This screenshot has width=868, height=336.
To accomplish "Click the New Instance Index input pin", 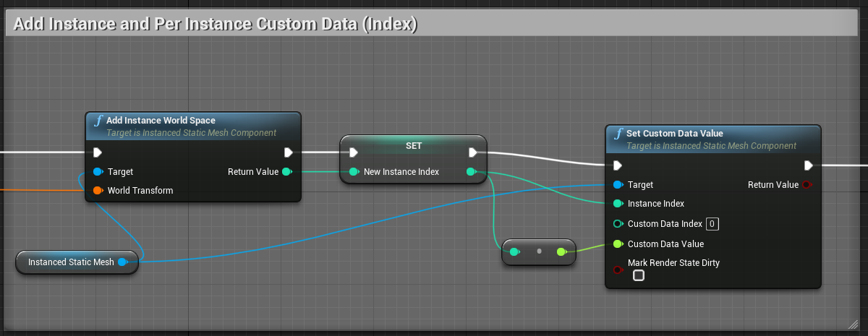I will [x=354, y=172].
